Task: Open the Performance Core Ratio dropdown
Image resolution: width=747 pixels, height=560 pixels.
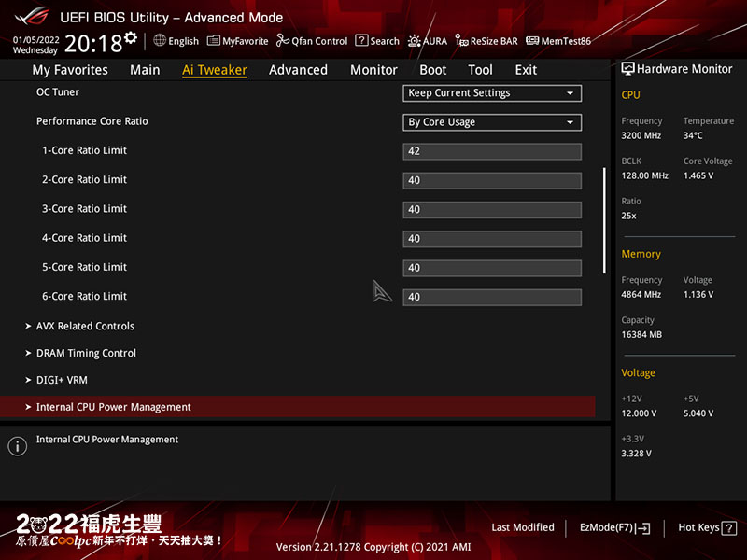Action: pos(492,122)
